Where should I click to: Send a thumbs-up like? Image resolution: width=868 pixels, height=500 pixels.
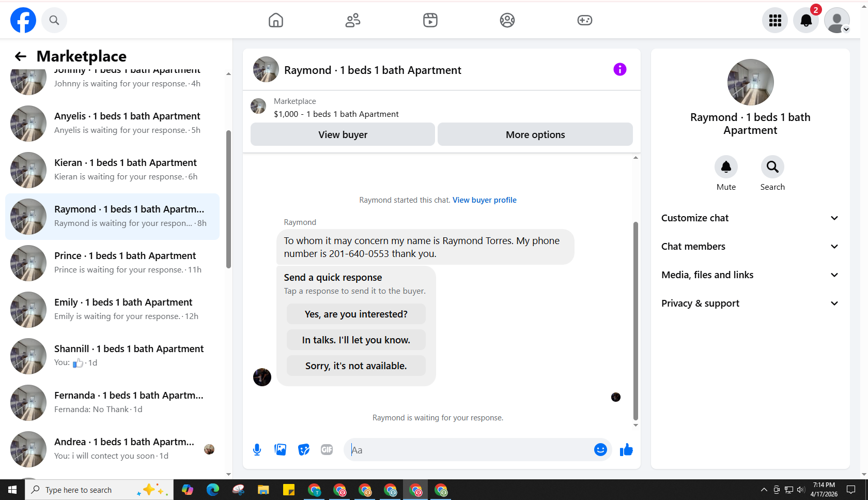(x=626, y=450)
